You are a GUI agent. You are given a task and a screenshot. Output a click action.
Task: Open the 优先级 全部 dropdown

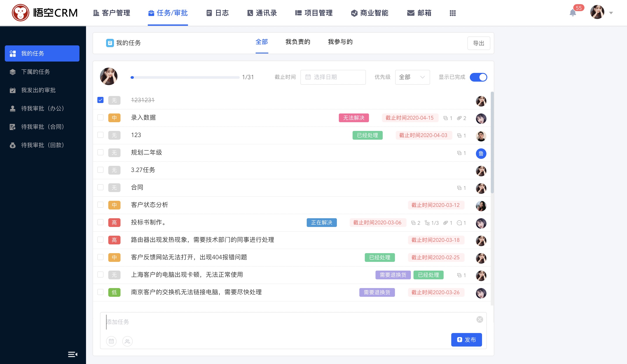[412, 77]
